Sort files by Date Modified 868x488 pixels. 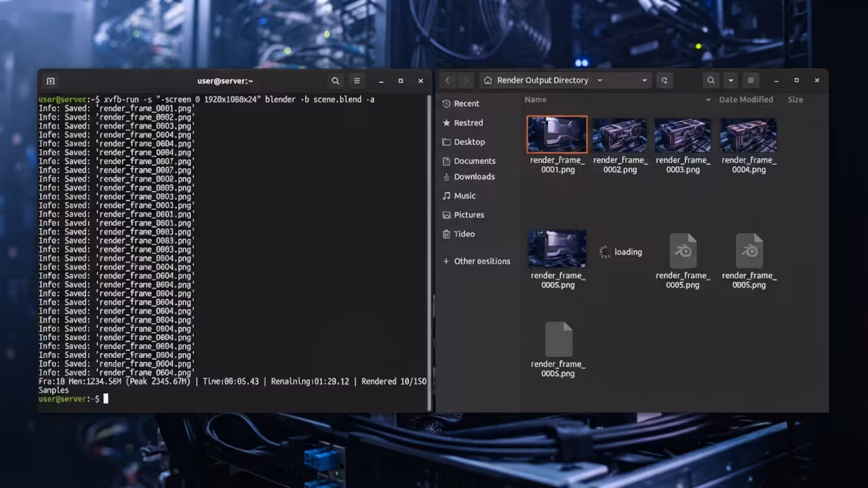click(x=746, y=100)
